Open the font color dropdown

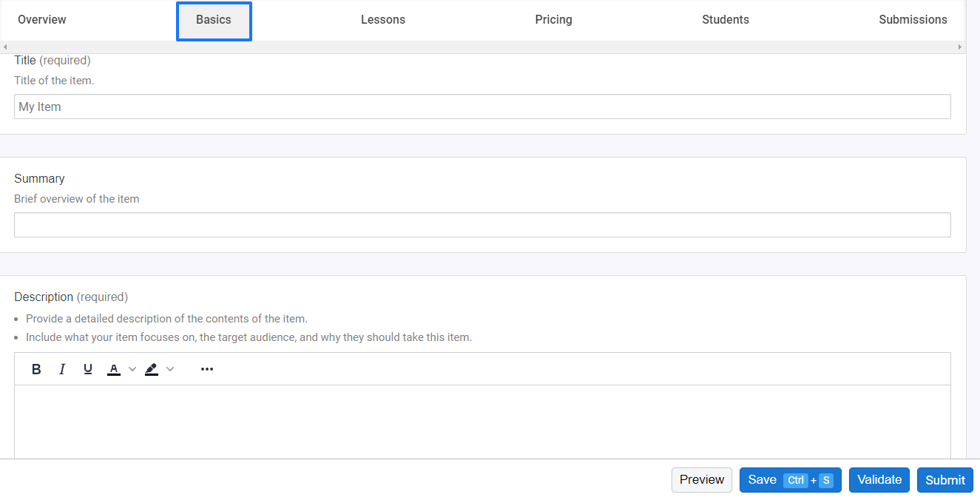(132, 368)
